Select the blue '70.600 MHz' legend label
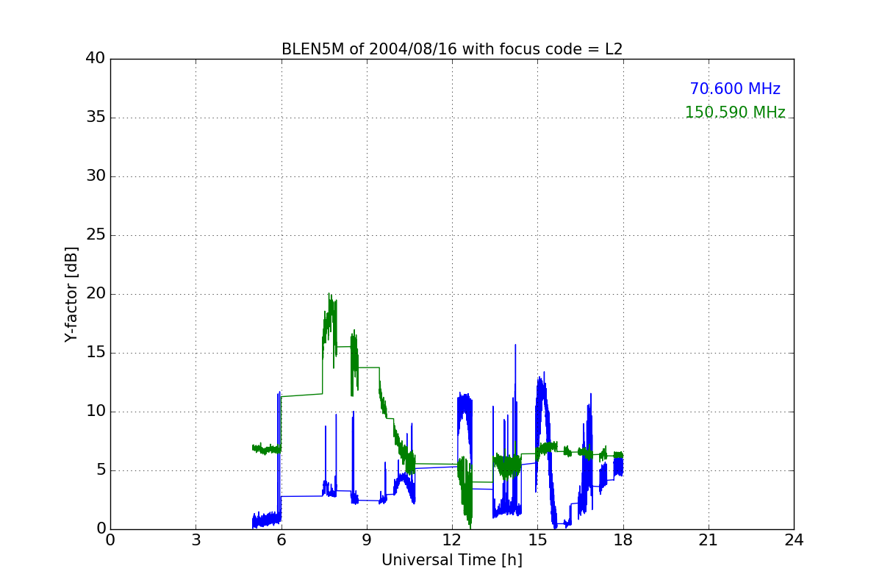 point(735,89)
